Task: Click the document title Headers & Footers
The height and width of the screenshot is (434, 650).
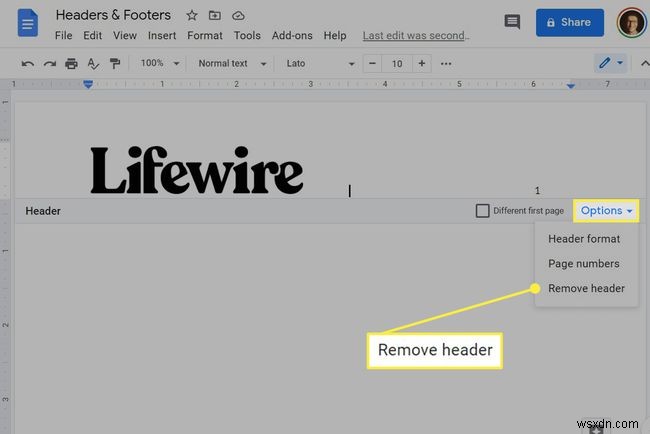Action: (113, 15)
